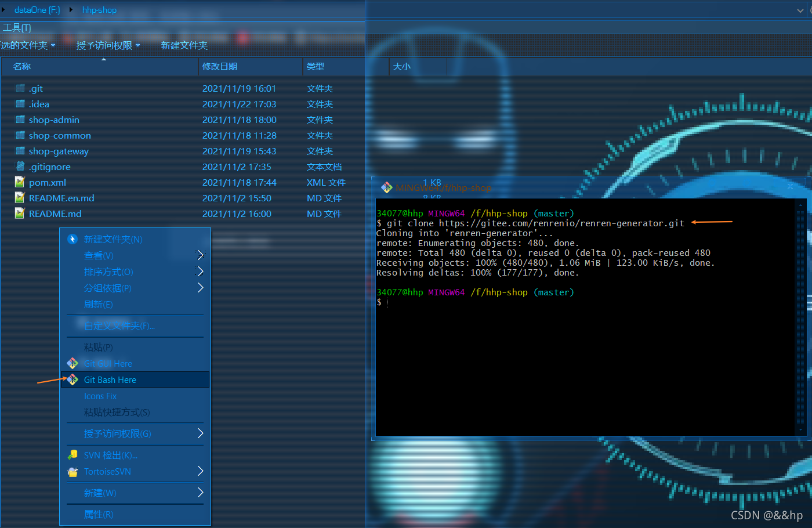
Task: Expand the 查看(V) submenu arrow
Action: (200, 255)
